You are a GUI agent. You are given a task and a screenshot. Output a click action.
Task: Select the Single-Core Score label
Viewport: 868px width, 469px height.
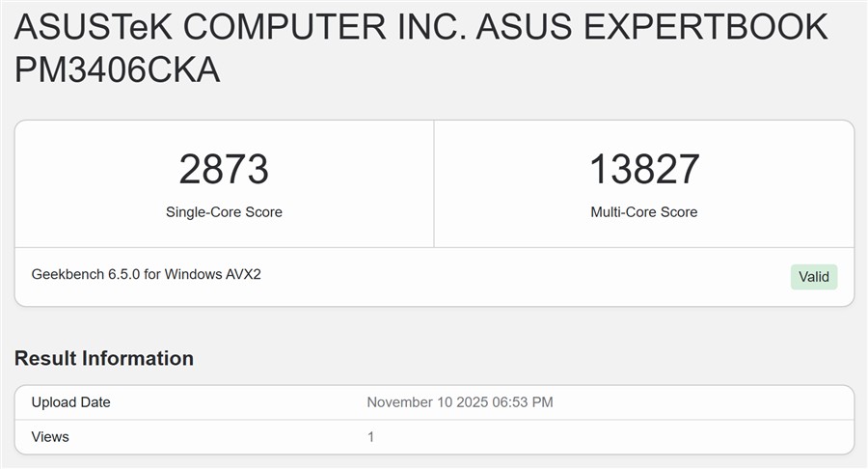point(224,212)
